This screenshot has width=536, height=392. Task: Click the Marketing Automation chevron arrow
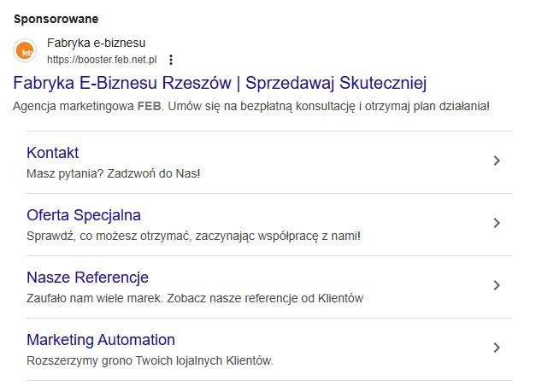click(x=497, y=348)
